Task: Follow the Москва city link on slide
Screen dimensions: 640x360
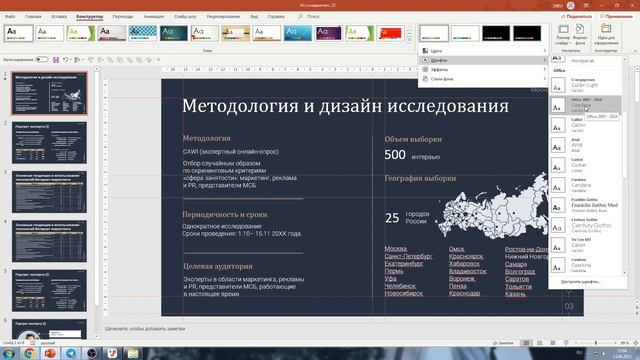Action: click(396, 249)
